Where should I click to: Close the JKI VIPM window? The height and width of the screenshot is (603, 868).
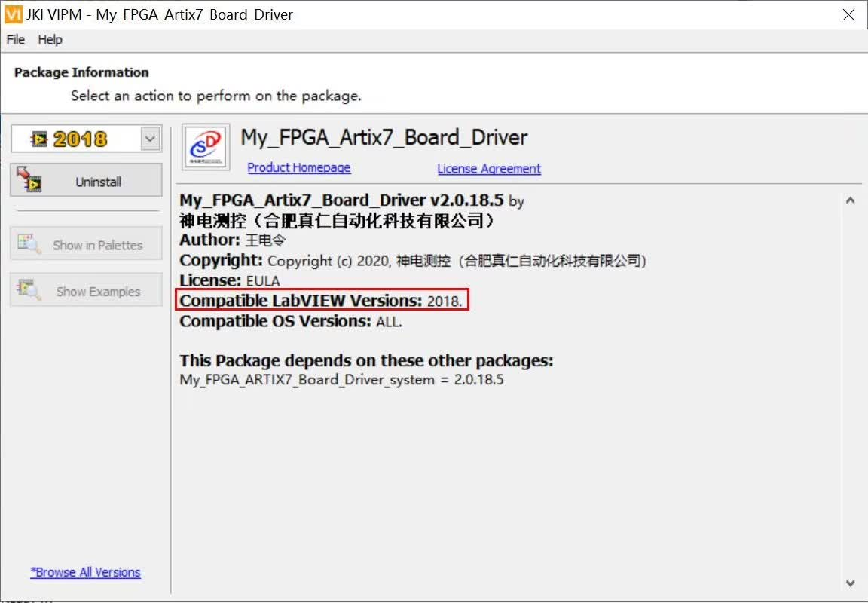pyautogui.click(x=848, y=15)
